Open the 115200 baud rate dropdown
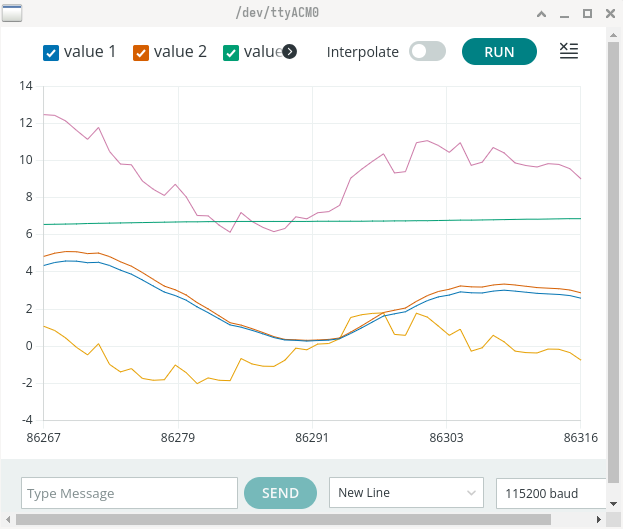This screenshot has height=529, width=623. 551,493
